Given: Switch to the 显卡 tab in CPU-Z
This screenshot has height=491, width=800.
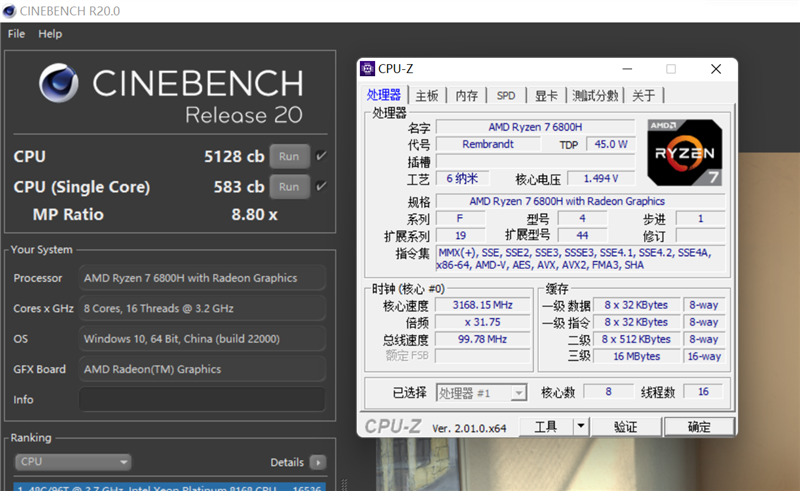Looking at the screenshot, I should [546, 95].
